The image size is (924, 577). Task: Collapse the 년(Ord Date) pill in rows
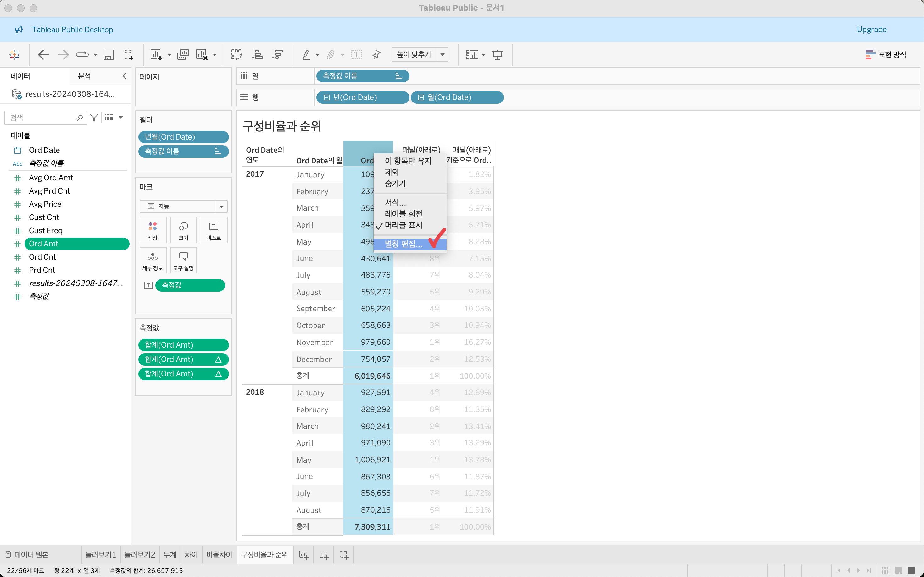tap(327, 97)
